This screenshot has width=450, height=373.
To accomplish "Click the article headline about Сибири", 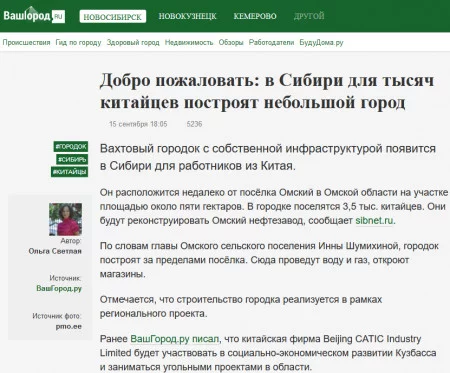I will 267,91.
